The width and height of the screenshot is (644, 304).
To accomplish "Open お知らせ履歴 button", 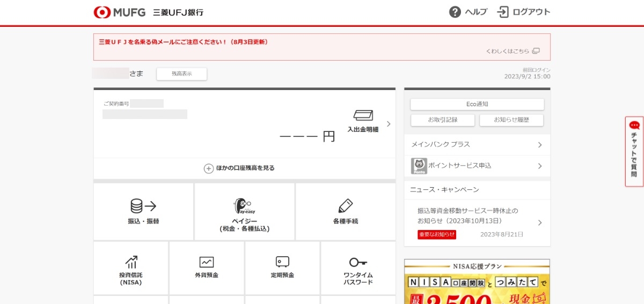I will click(511, 120).
